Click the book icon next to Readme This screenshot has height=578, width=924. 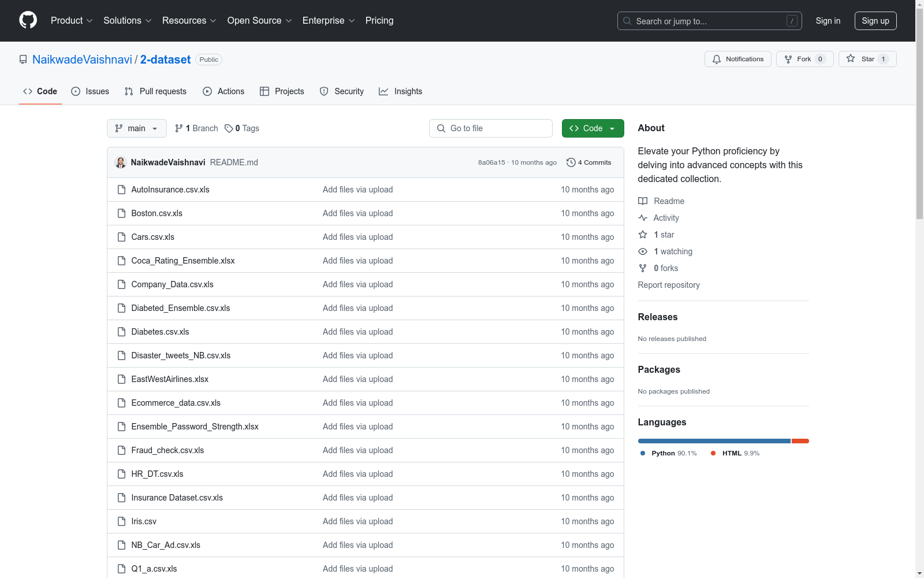pos(643,201)
